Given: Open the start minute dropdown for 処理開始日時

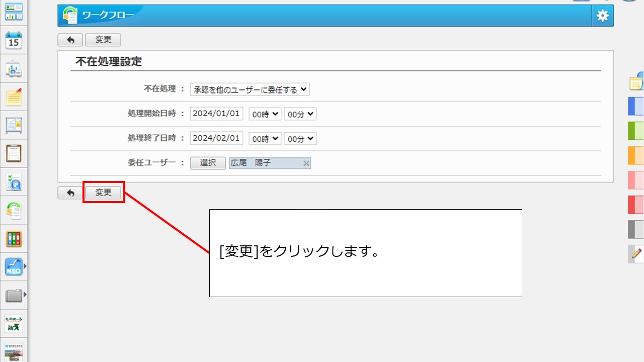Looking at the screenshot, I should click(300, 114).
